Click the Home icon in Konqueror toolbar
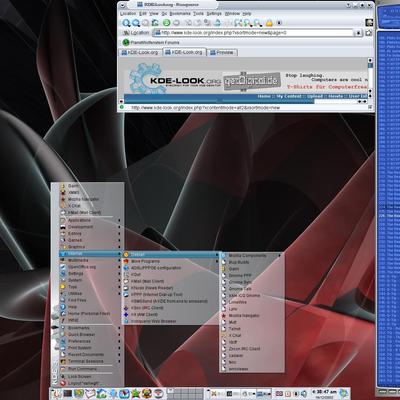The width and height of the screenshot is (400, 400). [x=155, y=23]
